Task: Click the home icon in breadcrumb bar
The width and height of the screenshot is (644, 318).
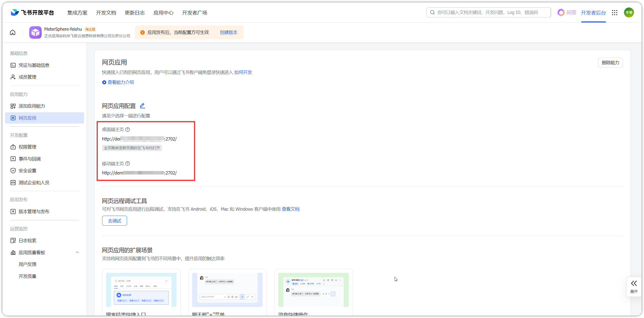Action: point(12,32)
